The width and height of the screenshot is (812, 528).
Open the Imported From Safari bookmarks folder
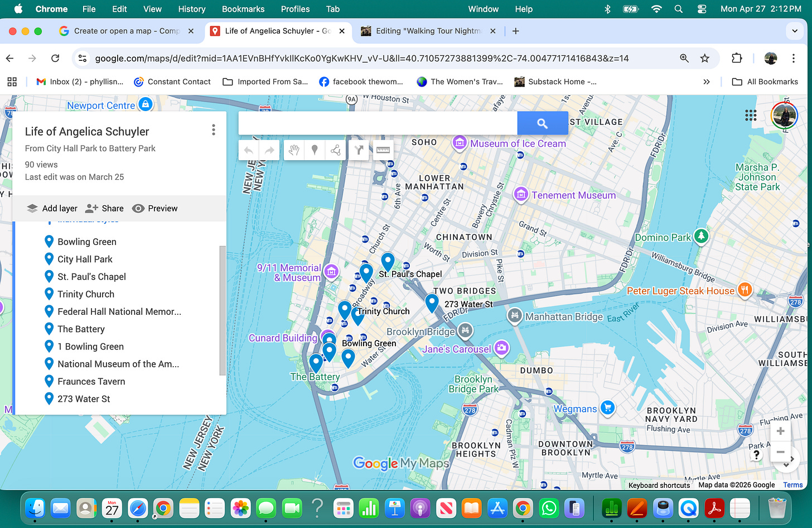tap(265, 81)
